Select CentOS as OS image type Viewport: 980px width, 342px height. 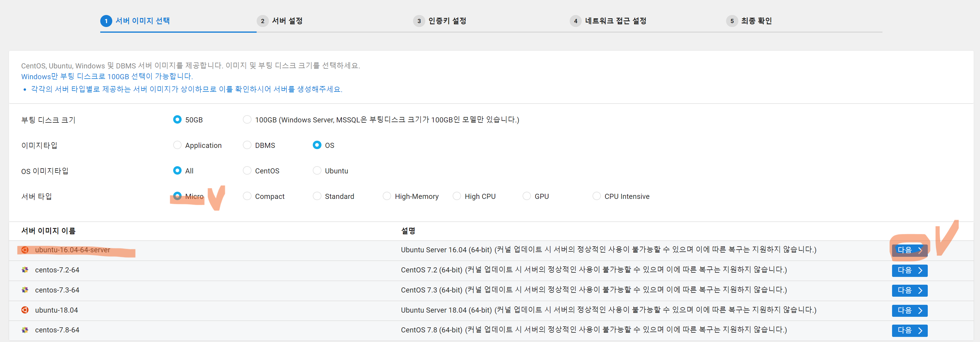[x=247, y=170]
